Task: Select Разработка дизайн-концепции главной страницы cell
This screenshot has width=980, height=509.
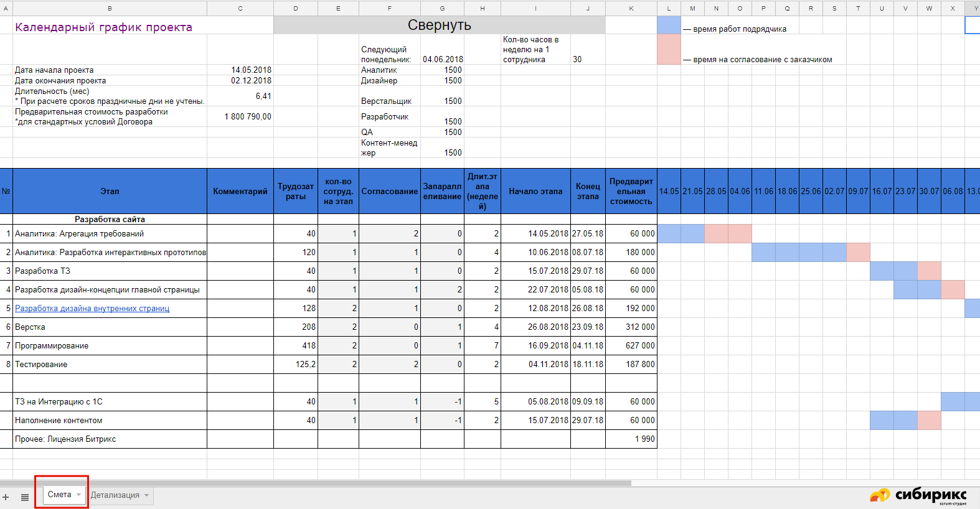Action: point(110,290)
